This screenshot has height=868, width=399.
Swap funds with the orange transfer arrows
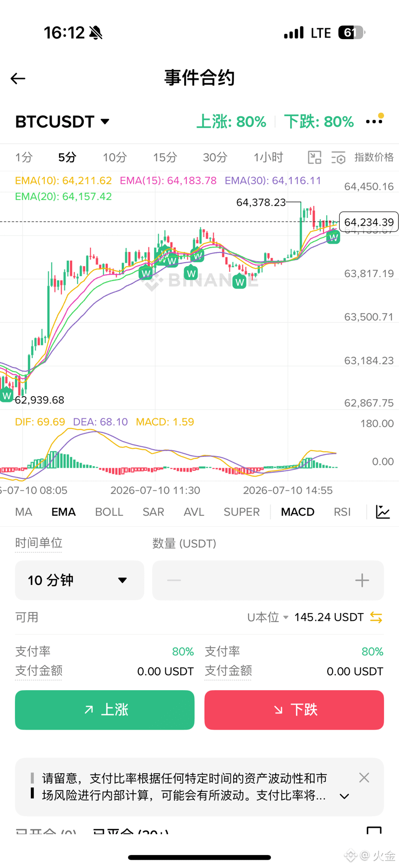[x=376, y=617]
